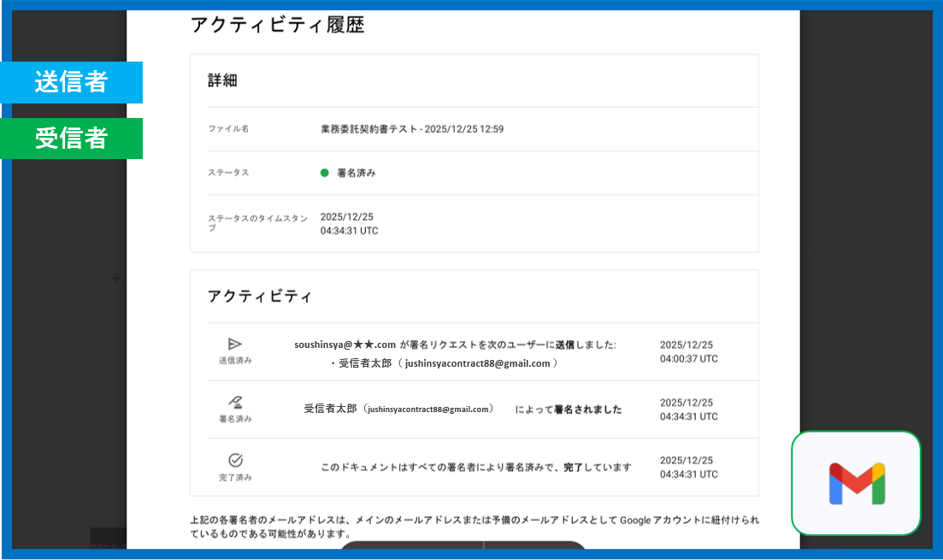
Task: Click the 送信済み paper plane icon
Action: click(x=235, y=344)
